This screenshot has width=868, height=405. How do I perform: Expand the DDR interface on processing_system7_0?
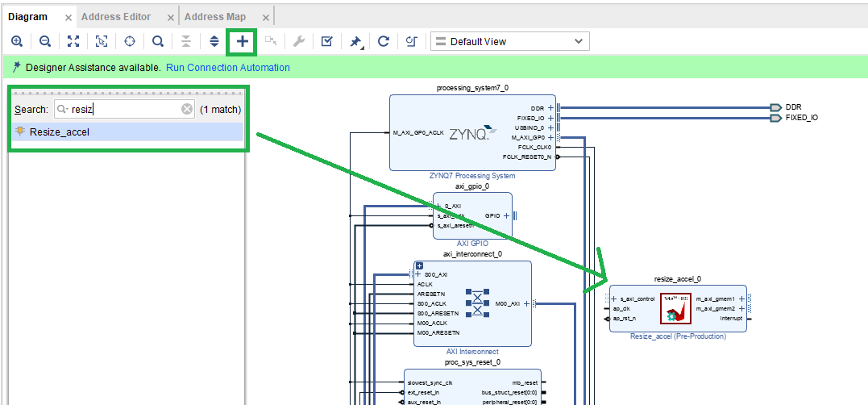[550, 108]
